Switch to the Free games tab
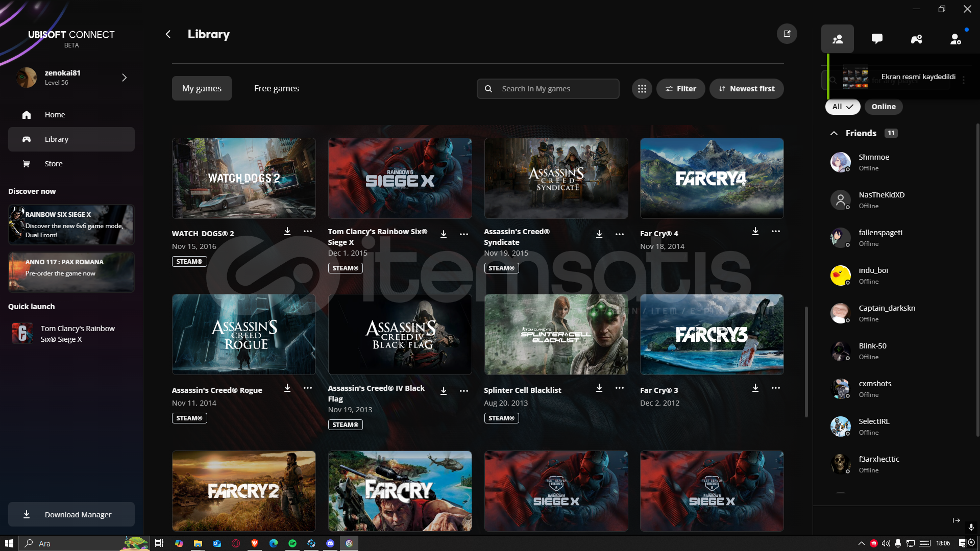The image size is (980, 551). click(x=277, y=88)
